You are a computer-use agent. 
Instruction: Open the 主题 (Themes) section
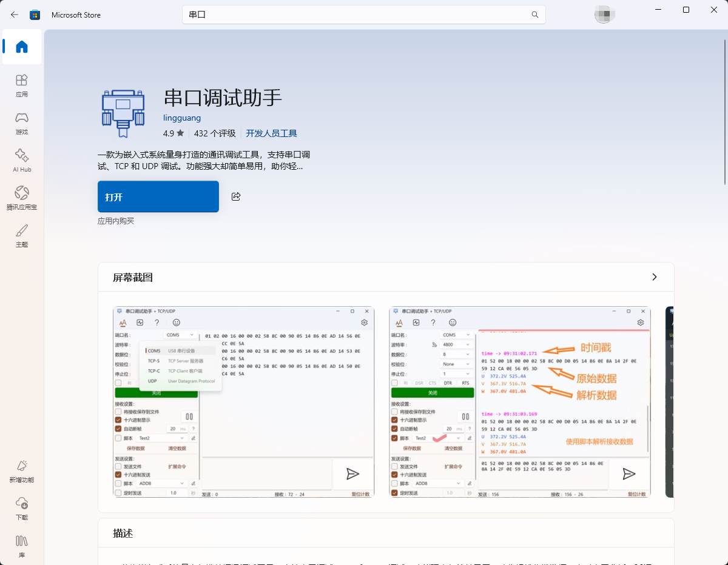(21, 235)
